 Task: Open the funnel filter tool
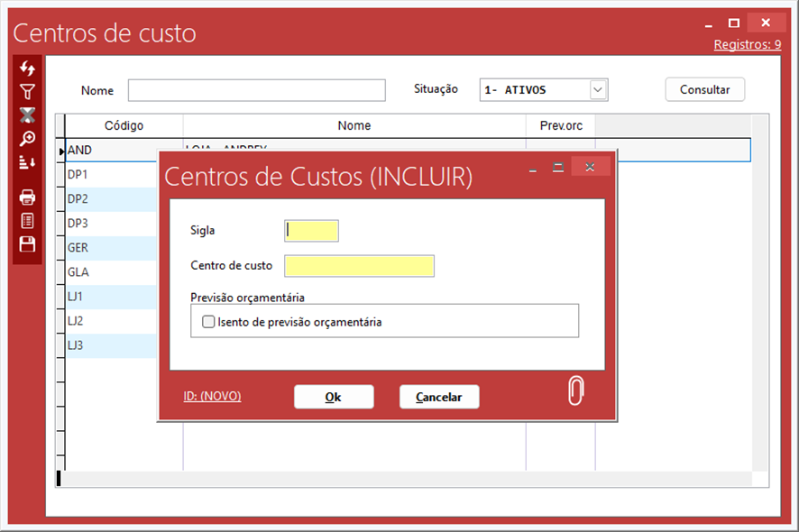tap(27, 91)
